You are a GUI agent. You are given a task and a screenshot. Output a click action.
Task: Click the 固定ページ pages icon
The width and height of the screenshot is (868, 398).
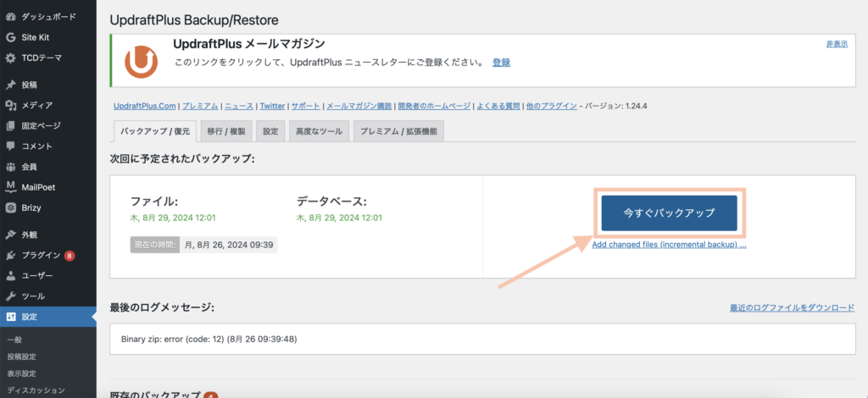click(x=10, y=126)
